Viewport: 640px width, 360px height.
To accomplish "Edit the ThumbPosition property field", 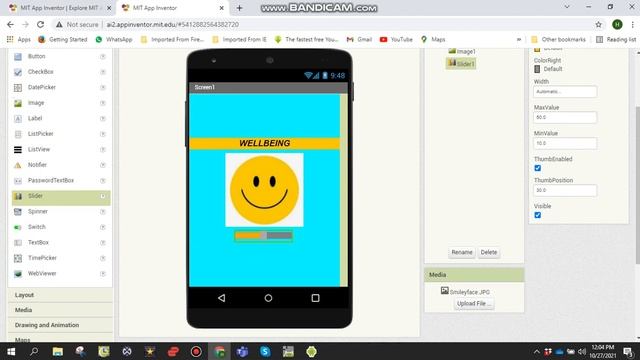I will point(565,191).
